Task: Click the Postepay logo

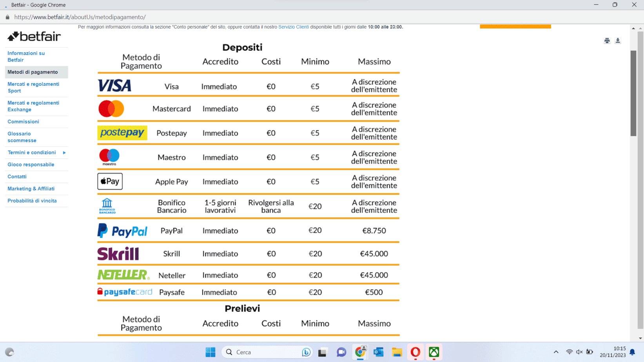Action: pos(122,133)
